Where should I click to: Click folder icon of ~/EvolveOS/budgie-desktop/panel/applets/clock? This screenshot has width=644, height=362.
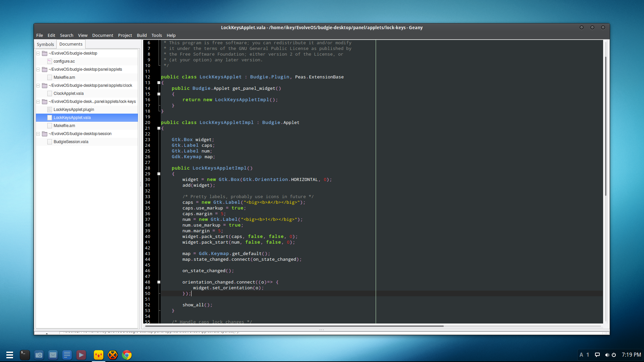point(44,85)
